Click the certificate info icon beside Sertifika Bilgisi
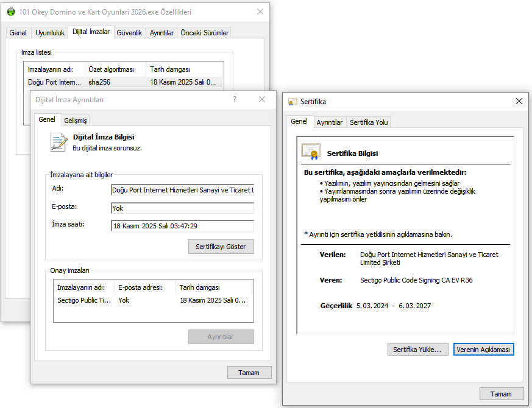The width and height of the screenshot is (532, 408). click(x=311, y=150)
